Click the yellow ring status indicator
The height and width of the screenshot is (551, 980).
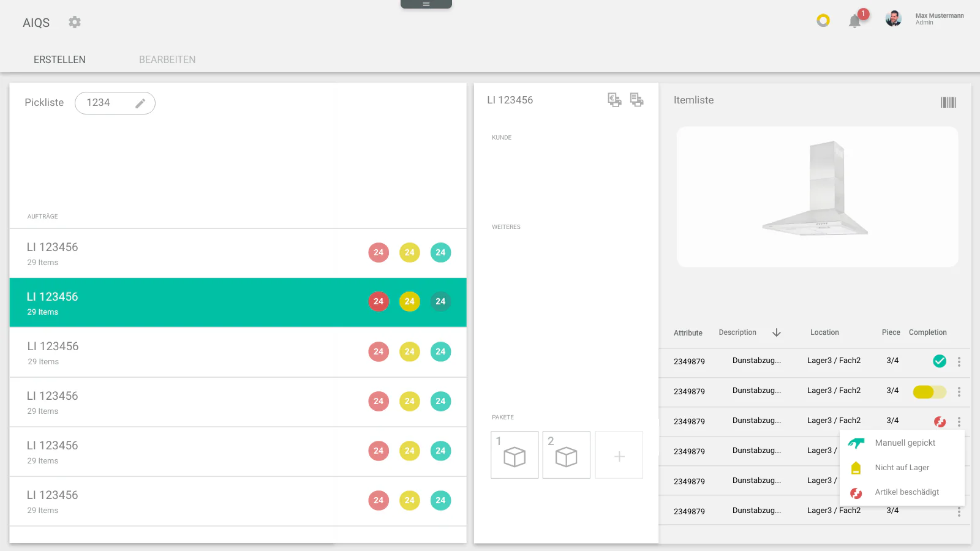pos(823,21)
